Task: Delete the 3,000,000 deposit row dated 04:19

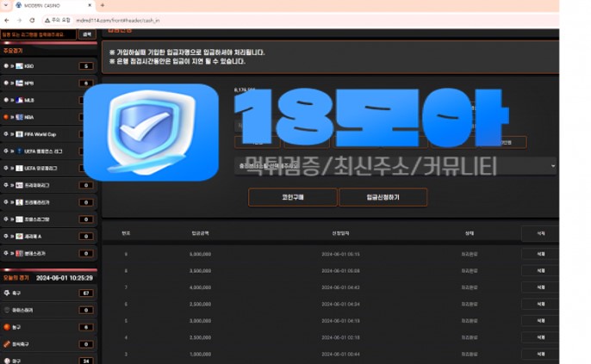Action: coord(540,321)
